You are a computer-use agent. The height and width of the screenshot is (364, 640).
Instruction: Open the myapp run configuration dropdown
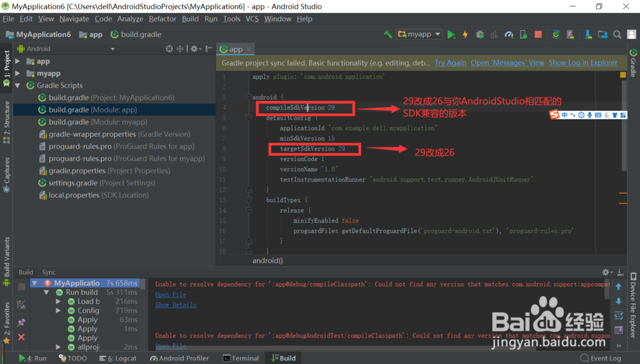coord(420,35)
